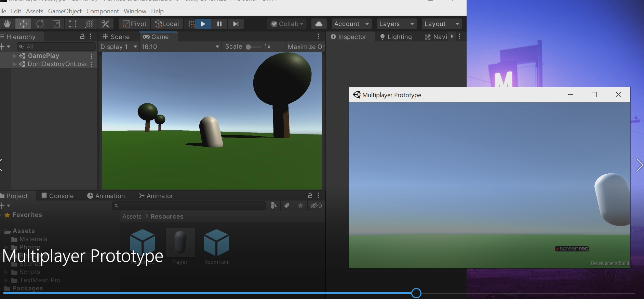The height and width of the screenshot is (299, 644).
Task: Open the custom editor tools
Action: [x=105, y=24]
